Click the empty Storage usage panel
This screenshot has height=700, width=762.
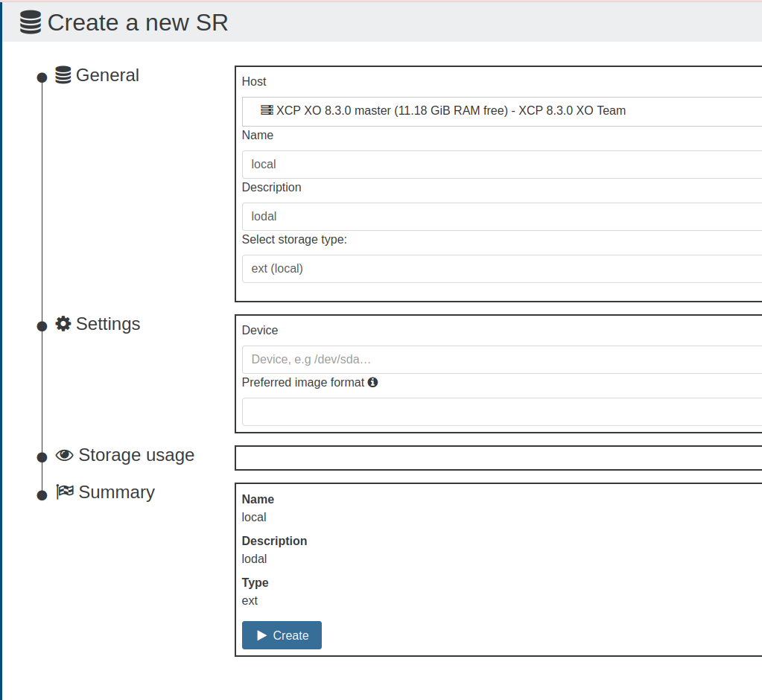pyautogui.click(x=499, y=458)
